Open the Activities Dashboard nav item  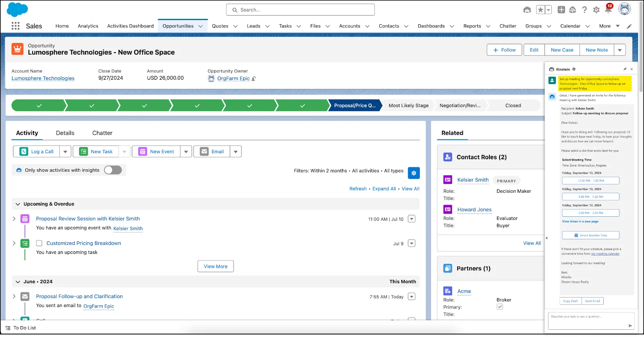(130, 26)
